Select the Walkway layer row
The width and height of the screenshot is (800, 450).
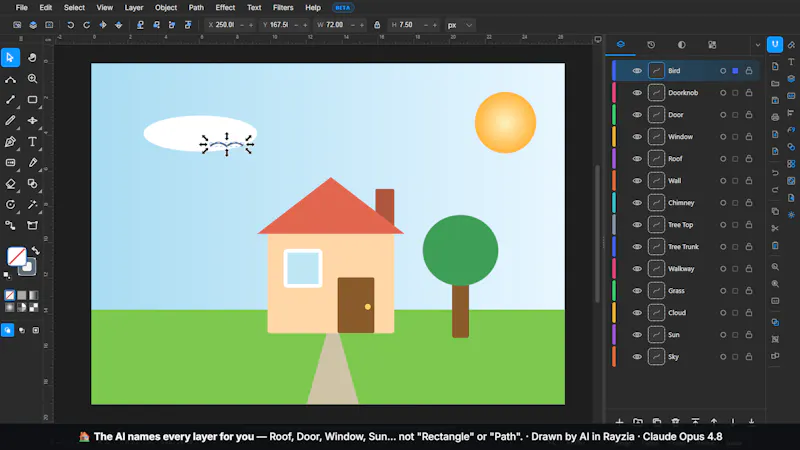click(686, 269)
